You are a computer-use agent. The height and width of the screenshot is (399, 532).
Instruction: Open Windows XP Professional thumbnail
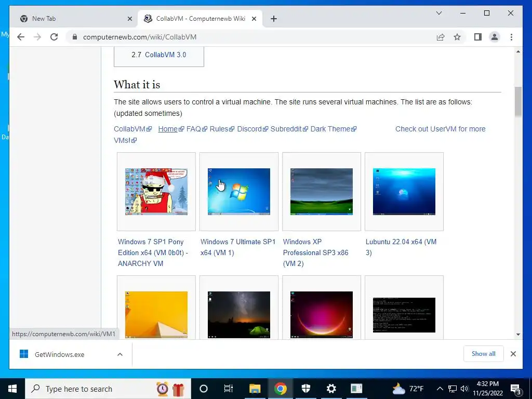(x=321, y=192)
